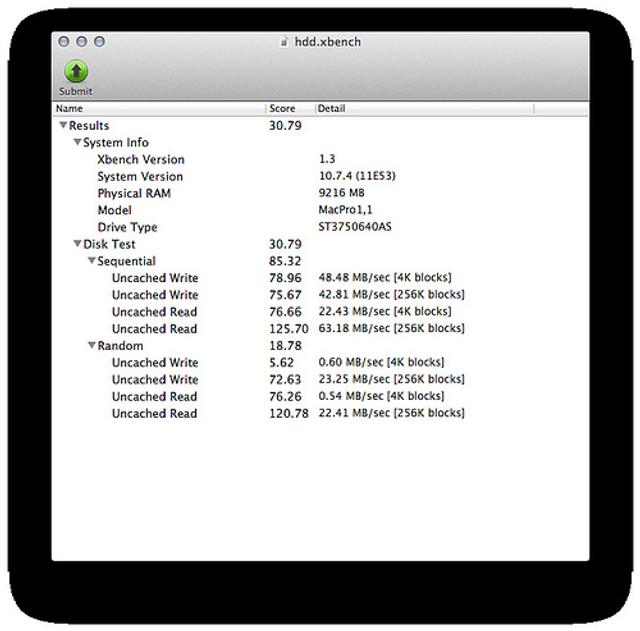Collapse the Sequential disclosure triangle
Viewport: 640px width, 631px height.
point(92,260)
